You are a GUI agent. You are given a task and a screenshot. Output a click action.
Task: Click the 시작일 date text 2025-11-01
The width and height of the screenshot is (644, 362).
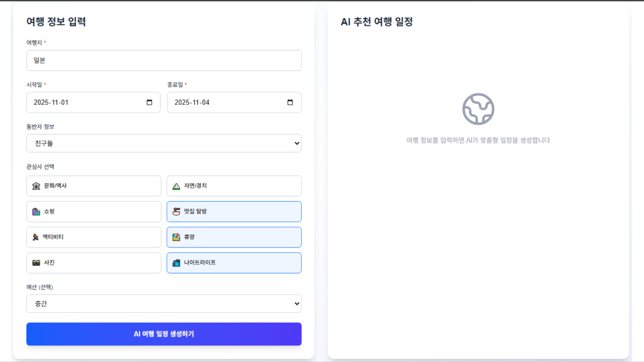[51, 103]
